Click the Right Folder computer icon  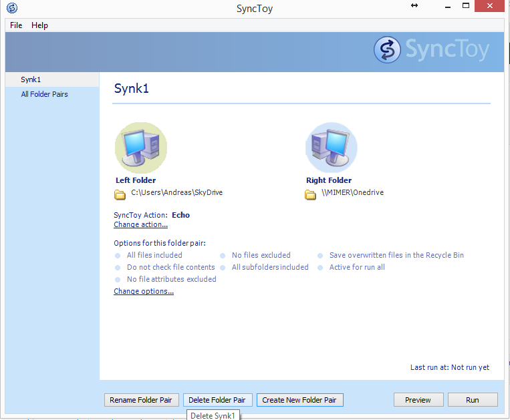pyautogui.click(x=331, y=148)
